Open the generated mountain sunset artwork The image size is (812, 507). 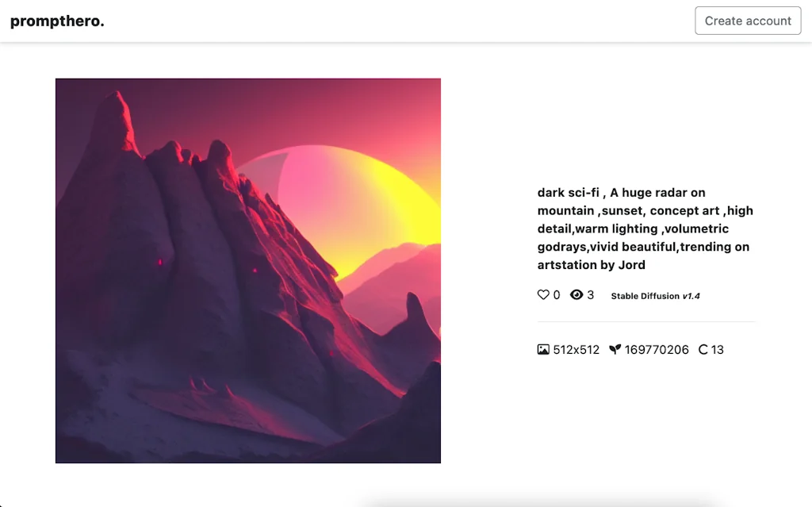248,271
